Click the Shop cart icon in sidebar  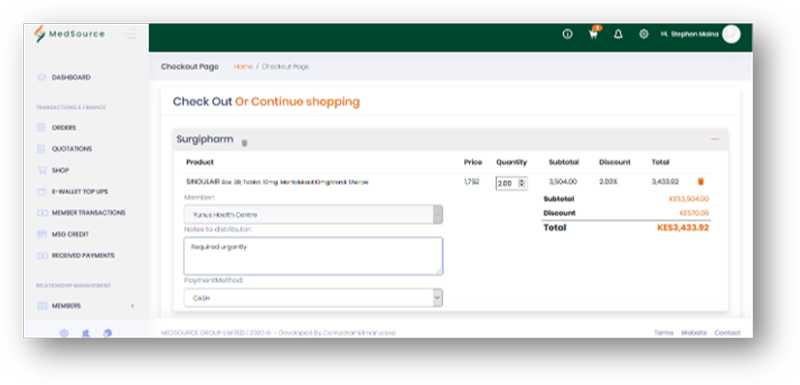[41, 170]
